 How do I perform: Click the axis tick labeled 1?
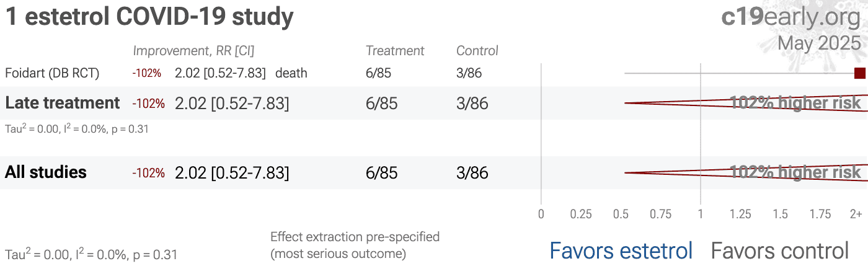(701, 215)
